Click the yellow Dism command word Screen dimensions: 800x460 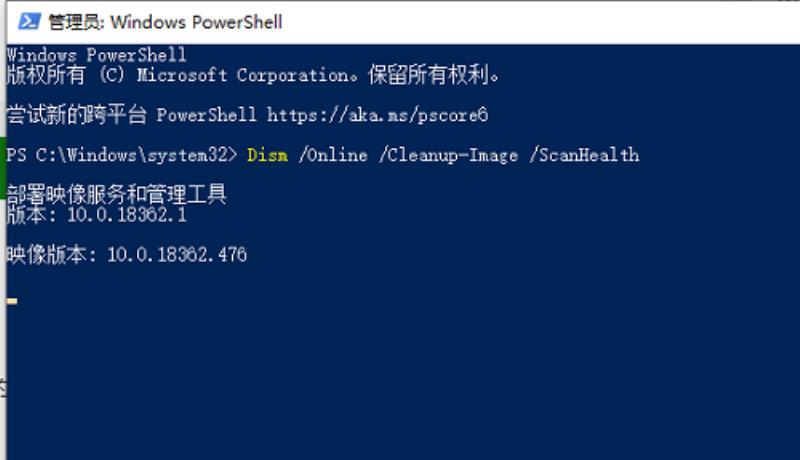click(x=267, y=155)
